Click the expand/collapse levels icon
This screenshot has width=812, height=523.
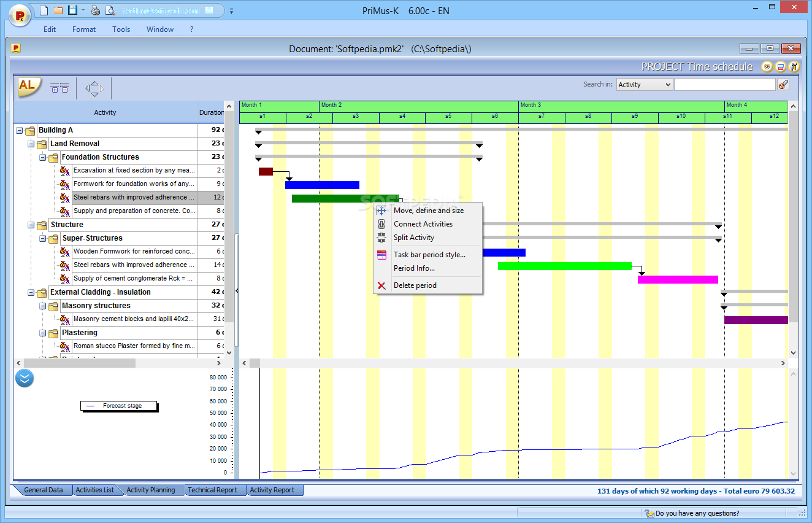click(x=59, y=88)
